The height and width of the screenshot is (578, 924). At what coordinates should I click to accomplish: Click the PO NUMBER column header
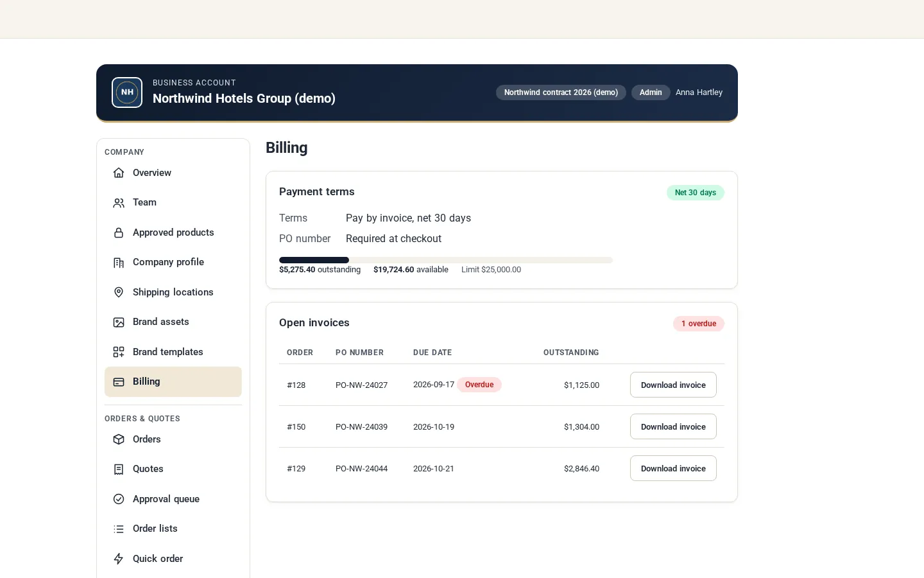[359, 353]
